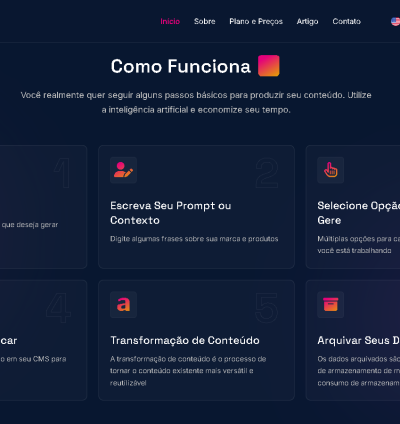Click the gradient square beside Como Funciona

click(x=269, y=66)
